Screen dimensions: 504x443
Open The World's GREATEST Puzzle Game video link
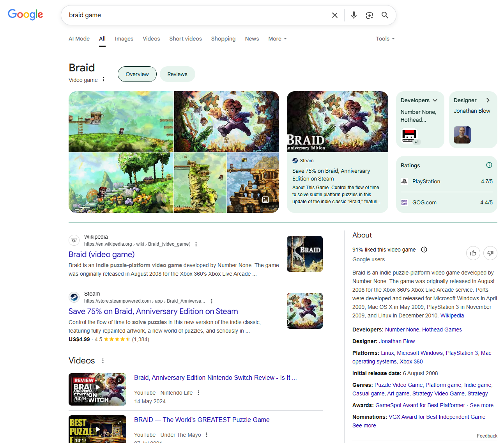click(x=202, y=420)
